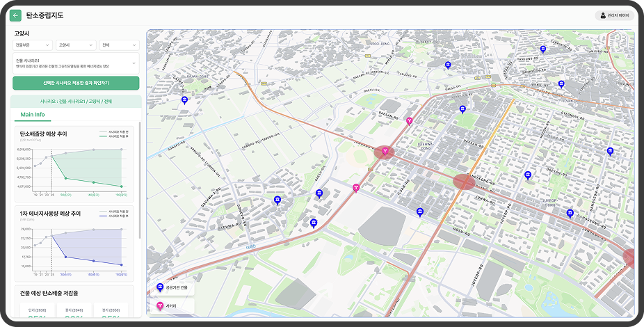Open the 고양시 city dropdown

75,45
